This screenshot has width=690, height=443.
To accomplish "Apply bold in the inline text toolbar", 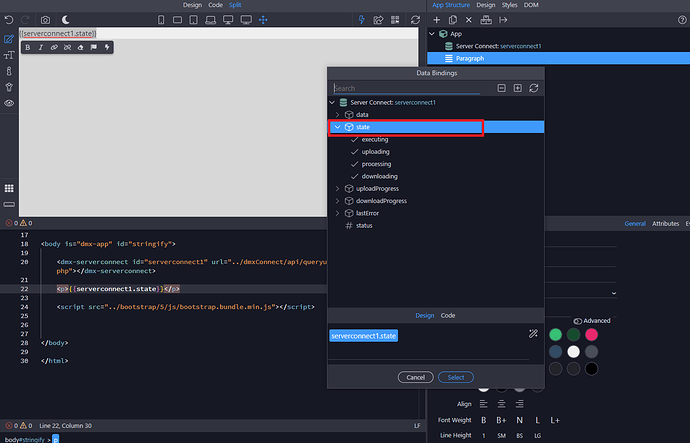I will (28, 48).
